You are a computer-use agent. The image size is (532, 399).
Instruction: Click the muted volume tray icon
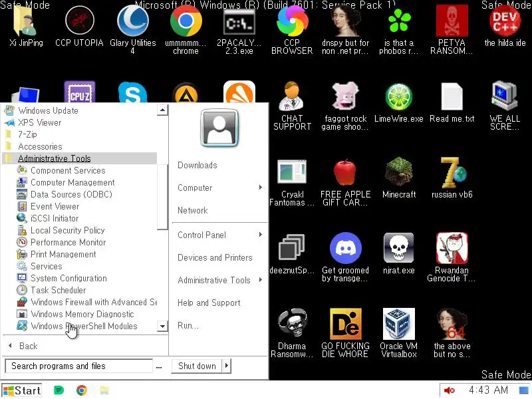pyautogui.click(x=450, y=390)
